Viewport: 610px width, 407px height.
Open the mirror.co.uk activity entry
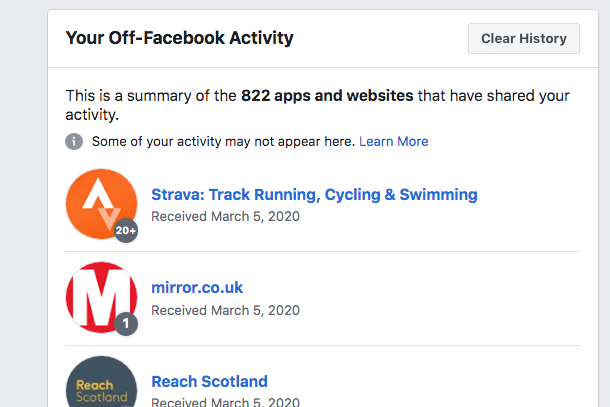[x=197, y=288]
